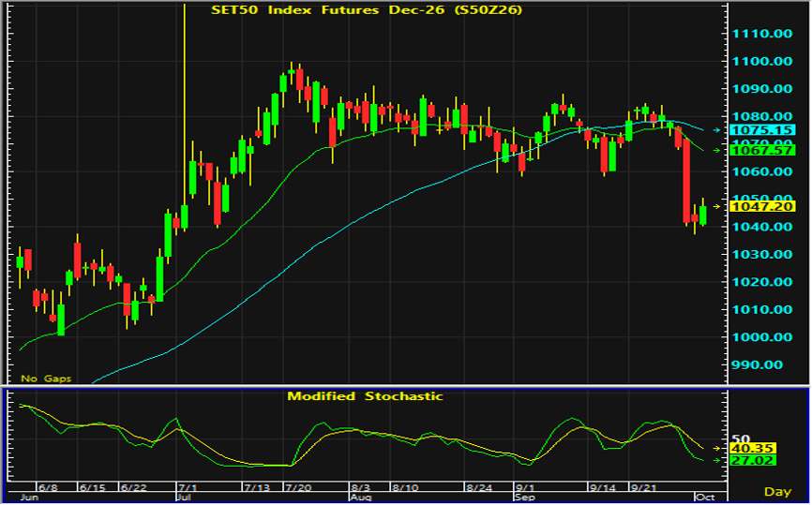Select the green 1067.57 moving average value

[761, 150]
